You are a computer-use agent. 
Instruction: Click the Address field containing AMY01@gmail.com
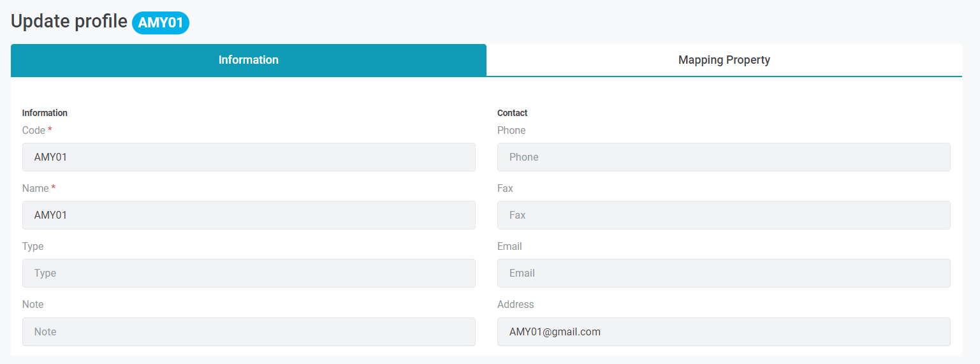click(723, 331)
